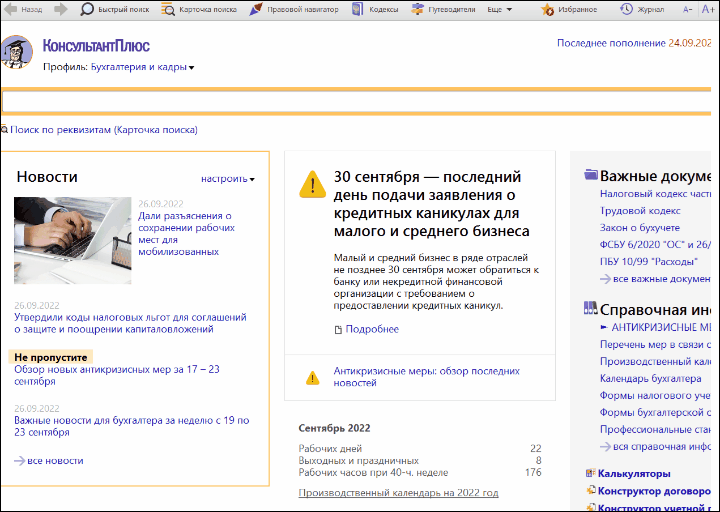Open ПБУ 10/99 "Расходы" link

pos(649,262)
